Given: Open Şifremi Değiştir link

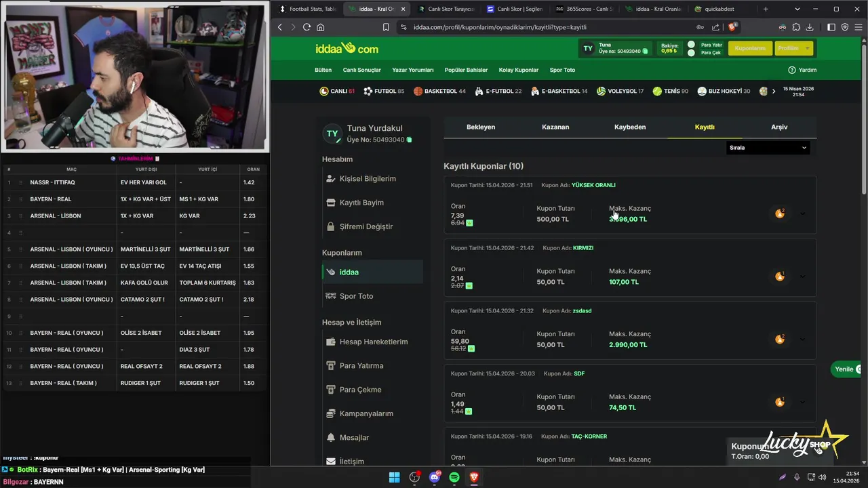Looking at the screenshot, I should pyautogui.click(x=366, y=226).
